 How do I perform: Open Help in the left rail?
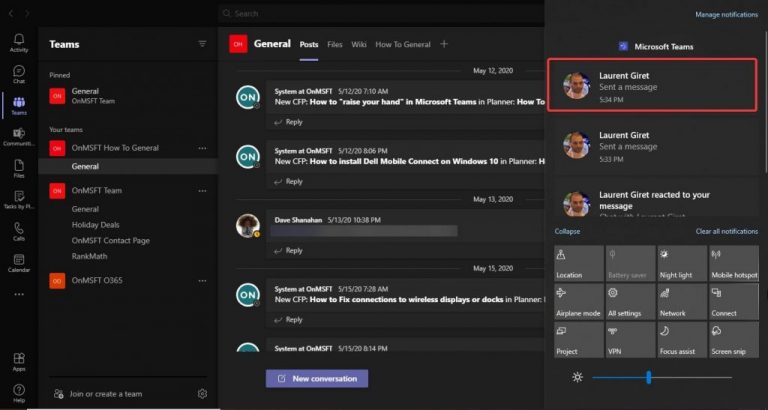[19, 393]
